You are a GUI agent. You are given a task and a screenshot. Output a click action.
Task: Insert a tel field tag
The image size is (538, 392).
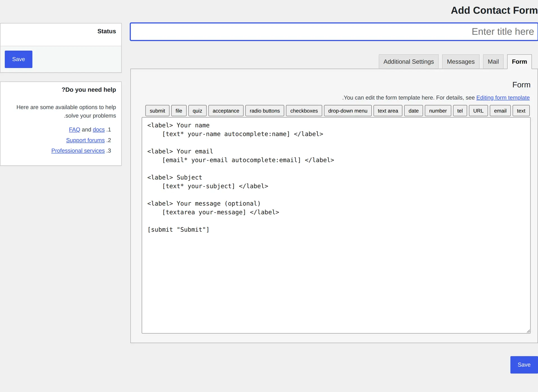coord(460,111)
